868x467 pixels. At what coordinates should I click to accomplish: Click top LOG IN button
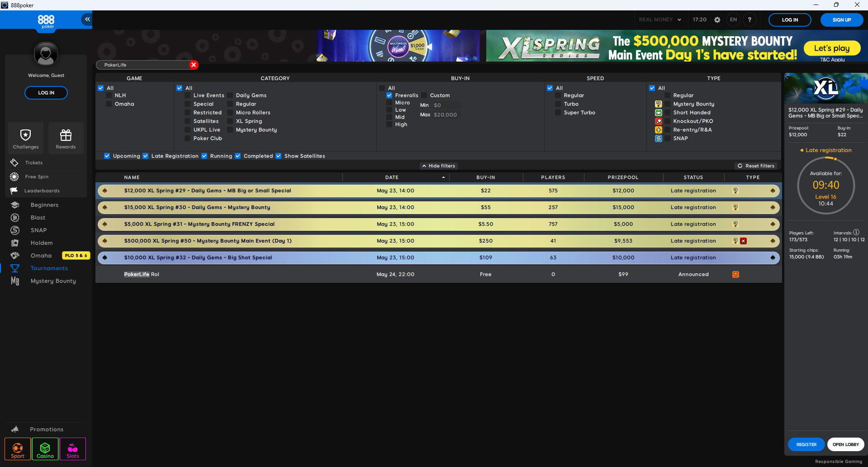point(790,20)
